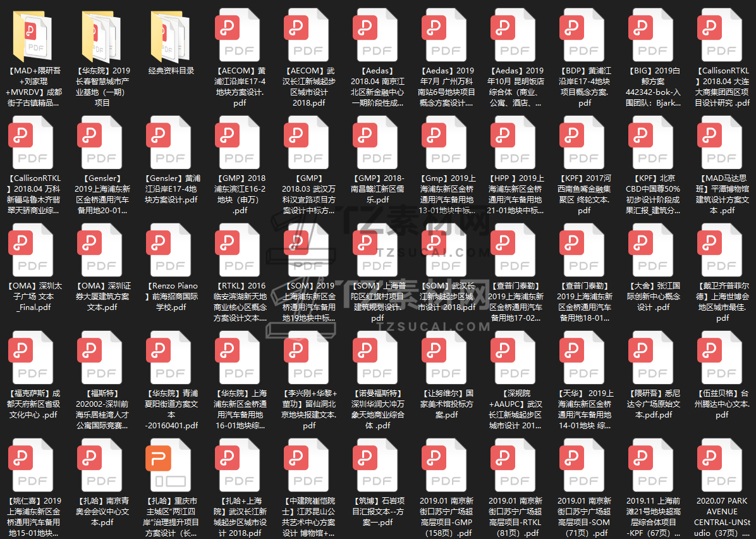Select 【KPF】北京CBD中国尊 PDF icon

(651, 143)
